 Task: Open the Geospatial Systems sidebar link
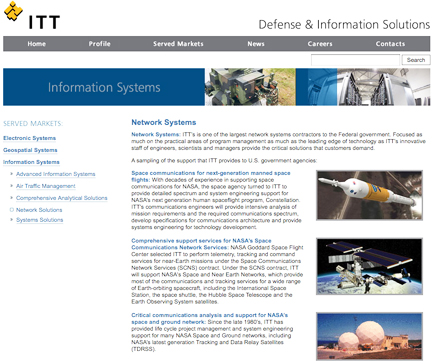(30, 150)
